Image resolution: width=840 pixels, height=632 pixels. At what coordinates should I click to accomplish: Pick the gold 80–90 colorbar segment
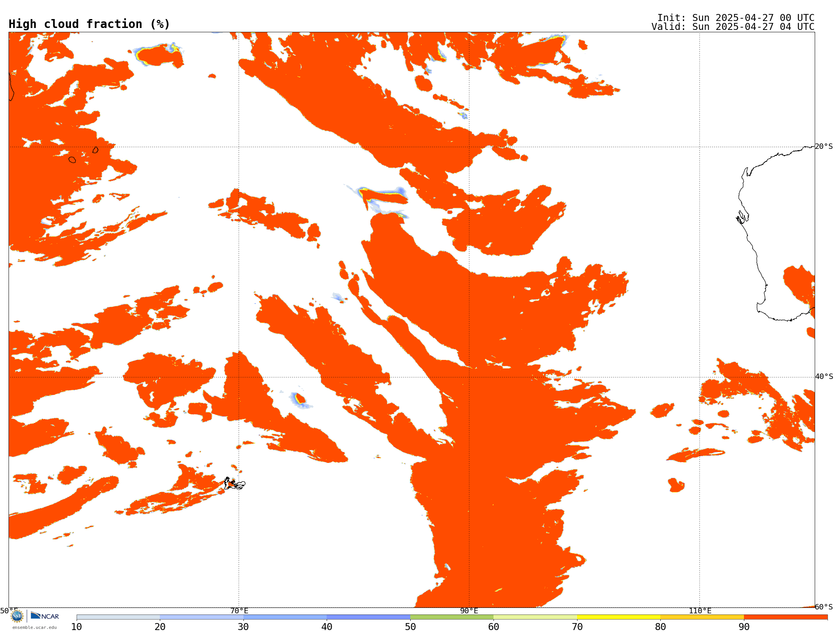[x=702, y=617]
